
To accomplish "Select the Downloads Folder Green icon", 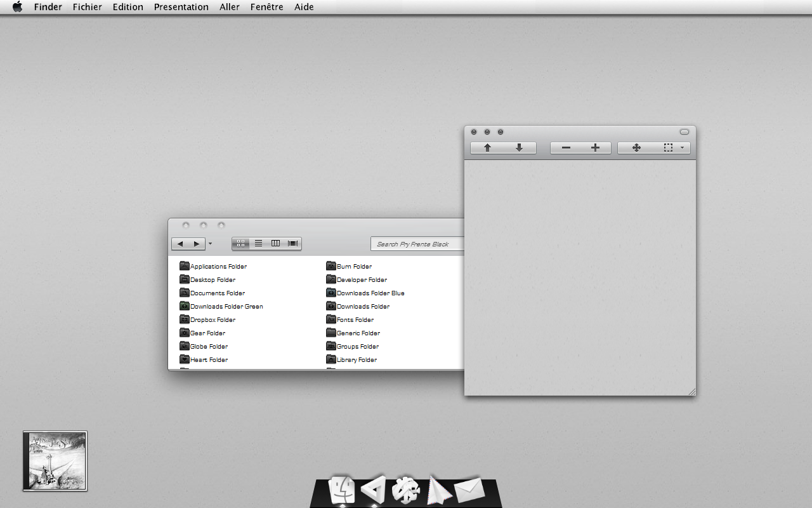I will coord(185,306).
